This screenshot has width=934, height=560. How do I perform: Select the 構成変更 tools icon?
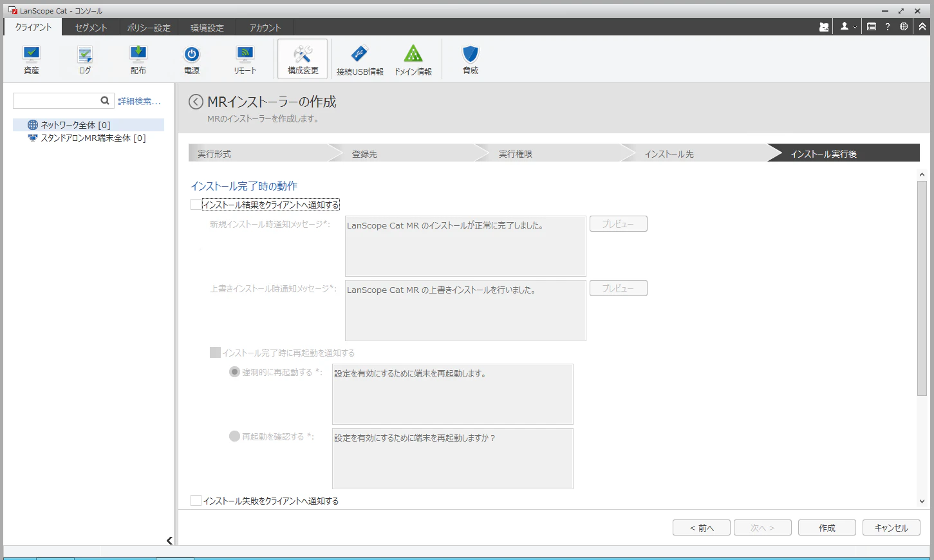point(303,59)
